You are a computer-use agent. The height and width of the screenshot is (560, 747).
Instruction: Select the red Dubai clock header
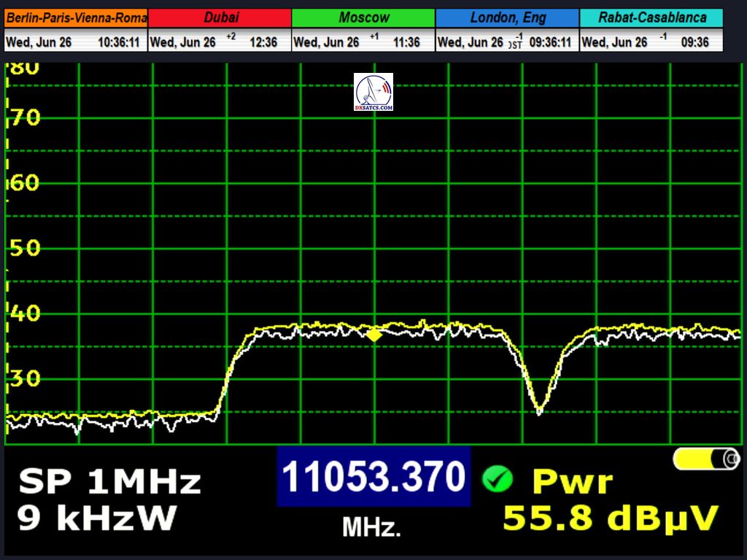(x=220, y=17)
